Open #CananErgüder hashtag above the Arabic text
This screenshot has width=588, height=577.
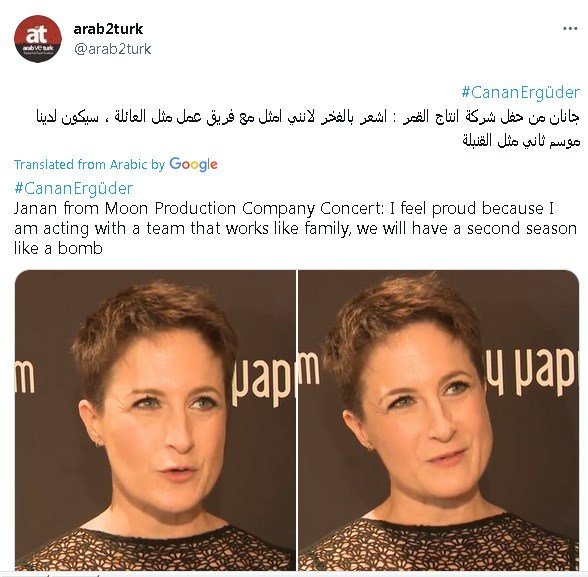tap(521, 92)
